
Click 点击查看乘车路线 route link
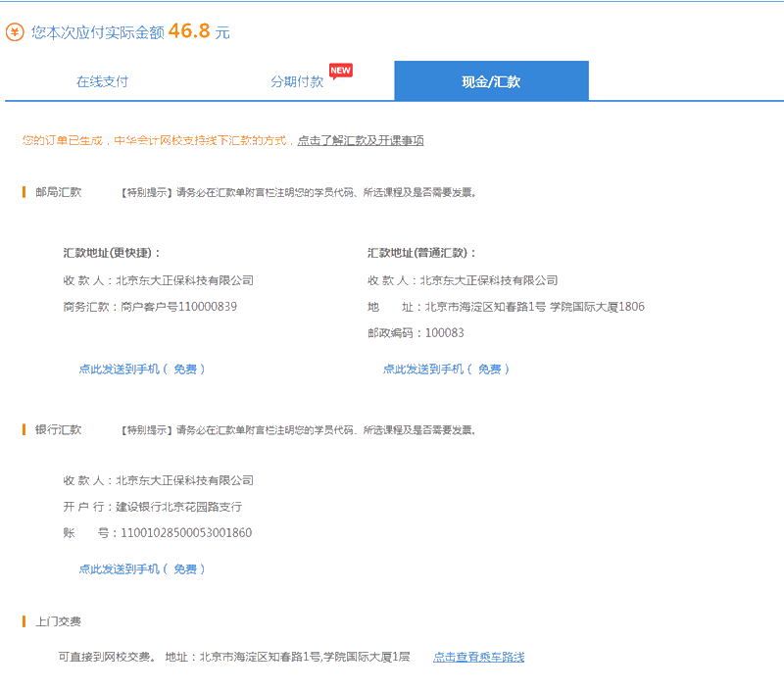click(x=479, y=657)
